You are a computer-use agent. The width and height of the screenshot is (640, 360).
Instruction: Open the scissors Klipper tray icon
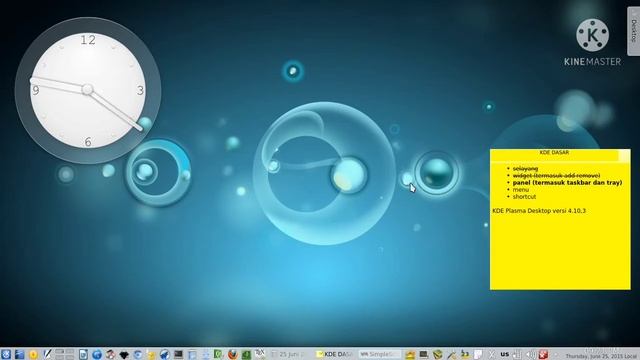(492, 354)
